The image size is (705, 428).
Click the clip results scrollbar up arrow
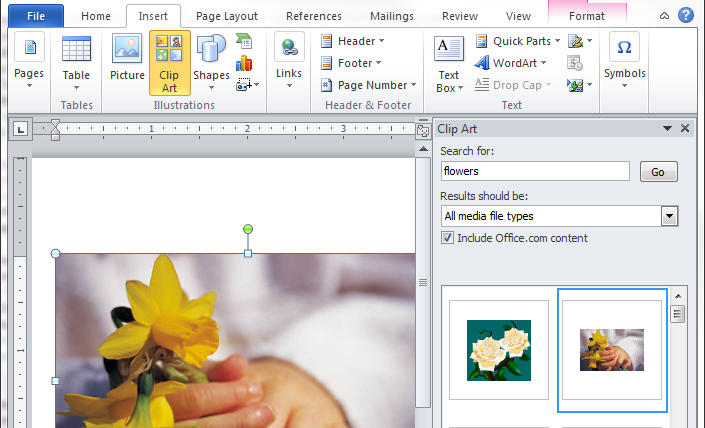(x=678, y=296)
